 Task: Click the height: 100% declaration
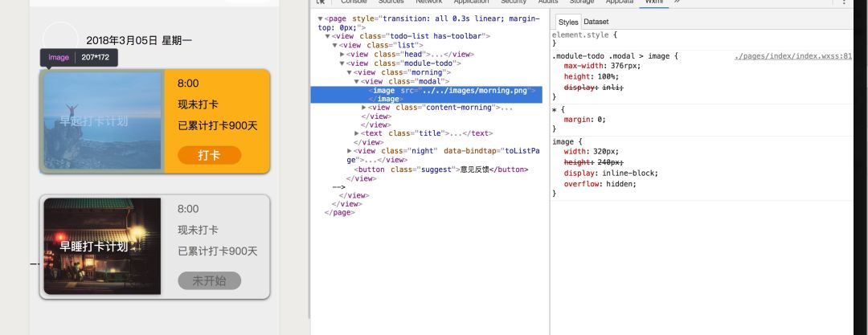pos(592,76)
